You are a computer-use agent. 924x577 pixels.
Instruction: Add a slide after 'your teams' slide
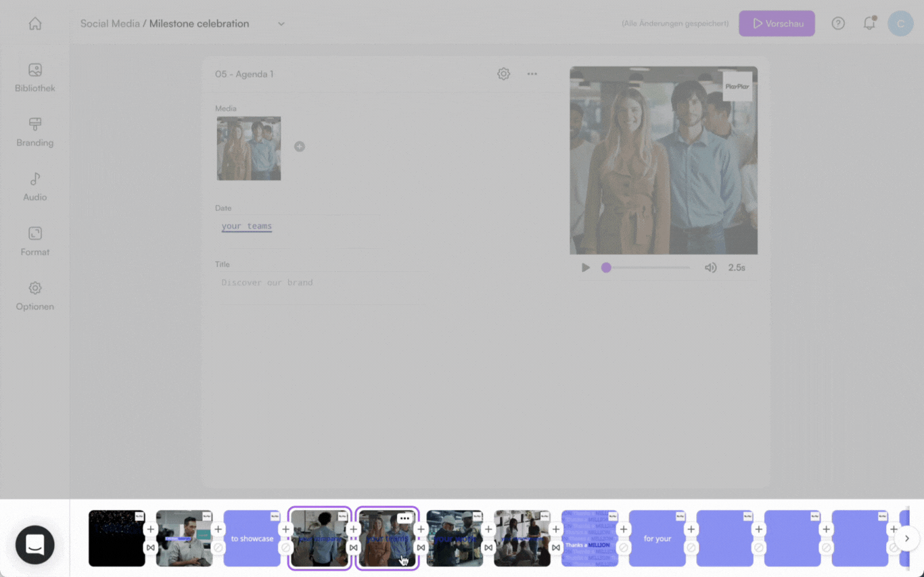[421, 530]
